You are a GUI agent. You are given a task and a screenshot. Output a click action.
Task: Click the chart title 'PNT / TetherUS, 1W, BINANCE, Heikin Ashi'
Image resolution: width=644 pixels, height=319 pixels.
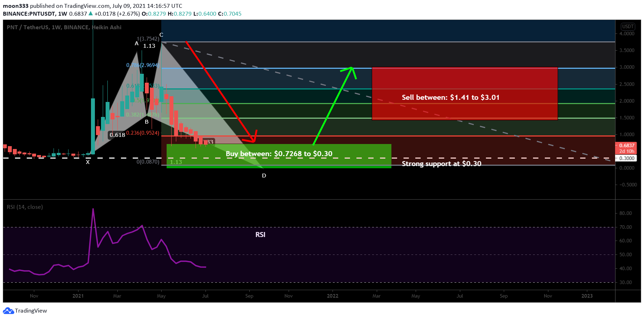tap(64, 27)
